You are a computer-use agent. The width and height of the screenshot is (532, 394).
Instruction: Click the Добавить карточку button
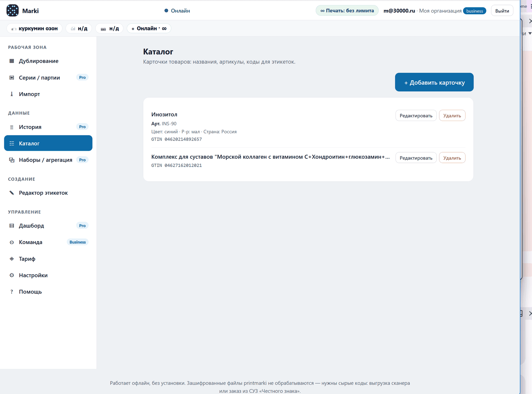(x=434, y=82)
